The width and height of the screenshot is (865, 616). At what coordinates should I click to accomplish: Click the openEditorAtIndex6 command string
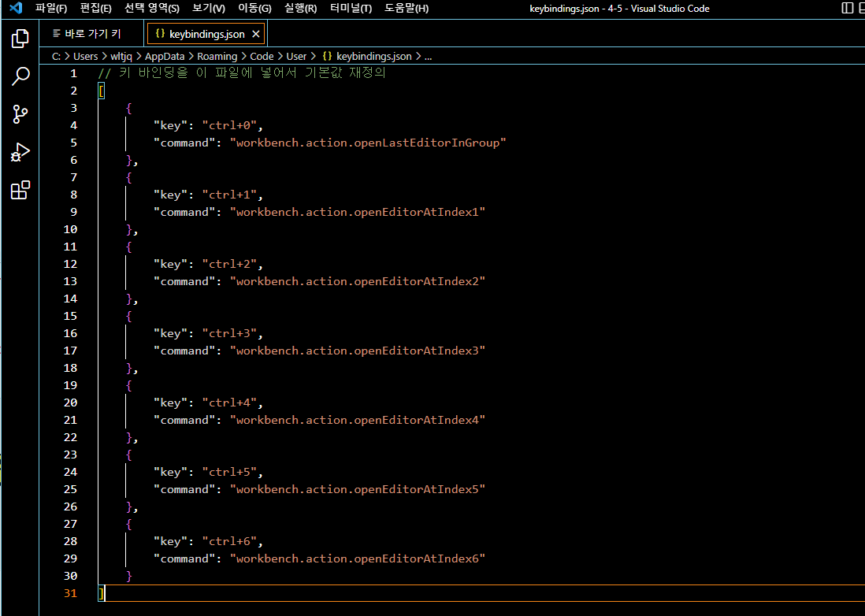[358, 558]
